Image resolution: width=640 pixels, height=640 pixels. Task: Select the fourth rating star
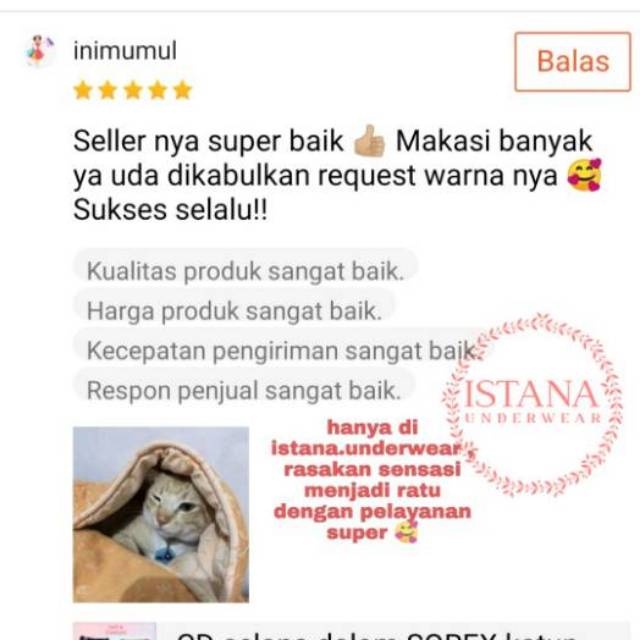point(158,90)
